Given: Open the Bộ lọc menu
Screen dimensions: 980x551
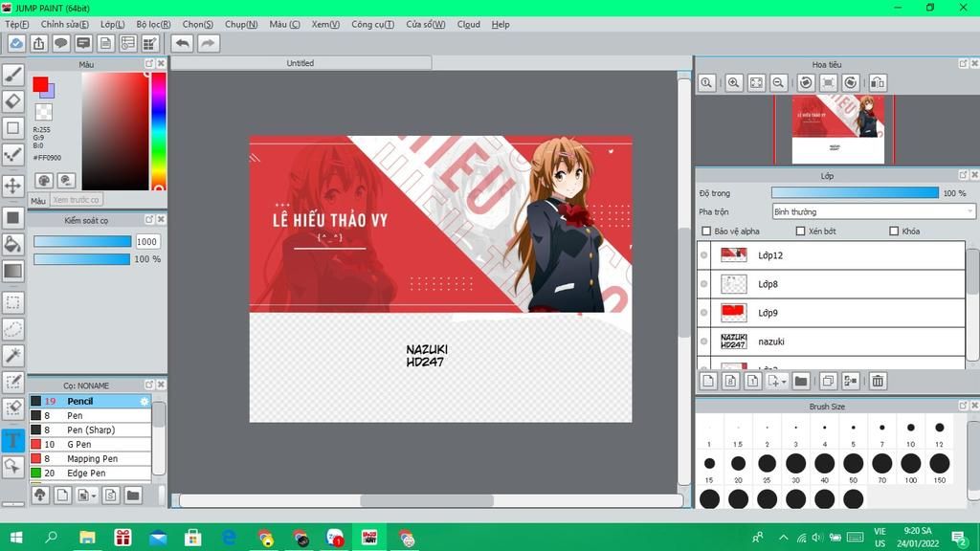Looking at the screenshot, I should tap(153, 24).
